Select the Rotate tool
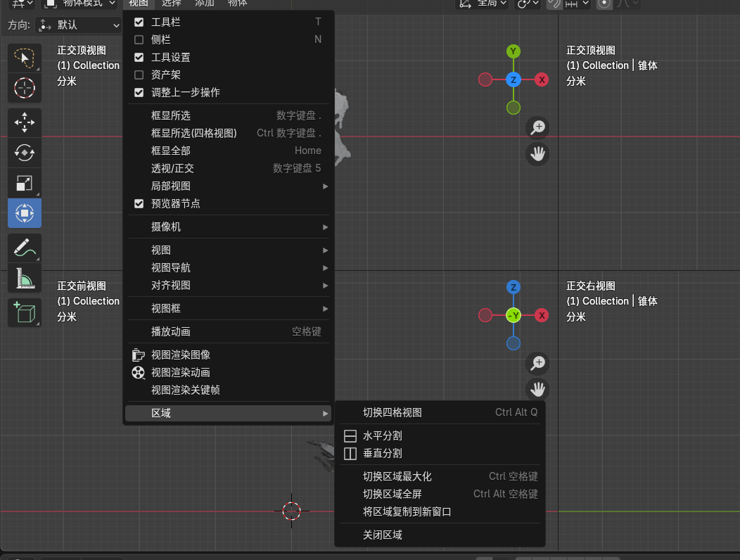 tap(25, 153)
